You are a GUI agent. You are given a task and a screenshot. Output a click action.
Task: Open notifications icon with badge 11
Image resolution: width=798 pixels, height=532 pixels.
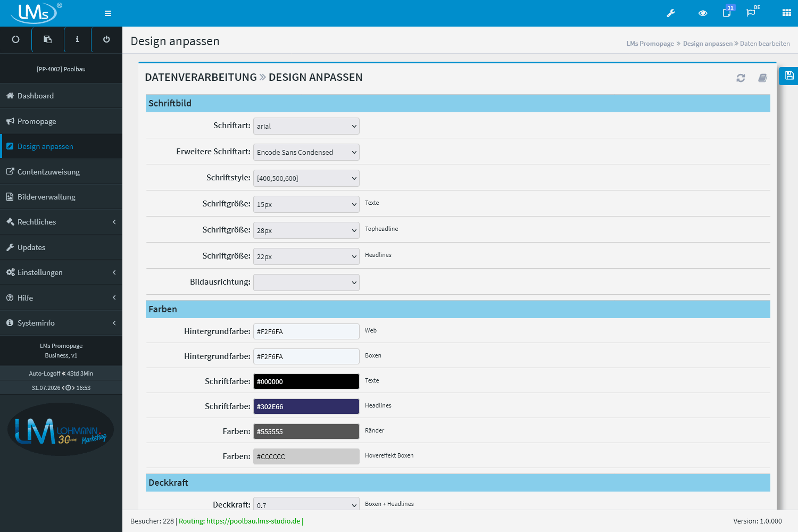point(728,12)
